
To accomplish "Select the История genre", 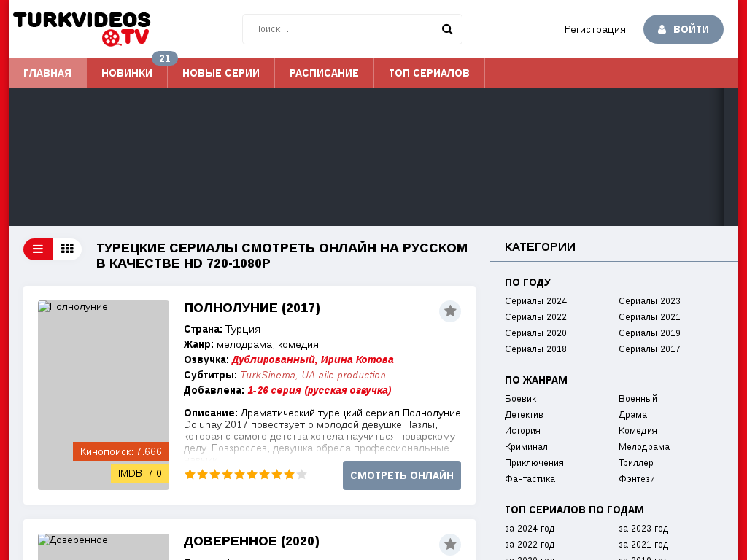I will 522,431.
